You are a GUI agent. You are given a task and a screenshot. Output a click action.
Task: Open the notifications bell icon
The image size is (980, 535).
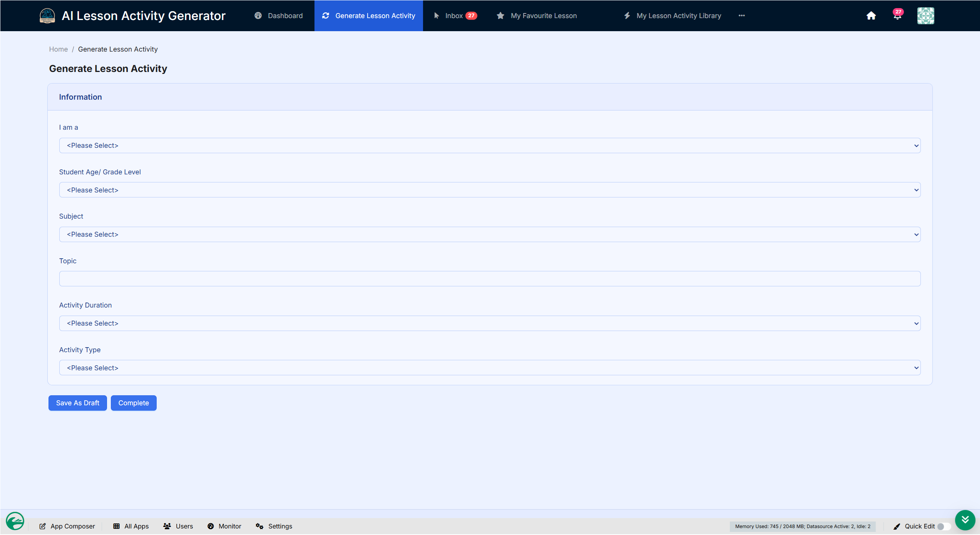click(897, 16)
